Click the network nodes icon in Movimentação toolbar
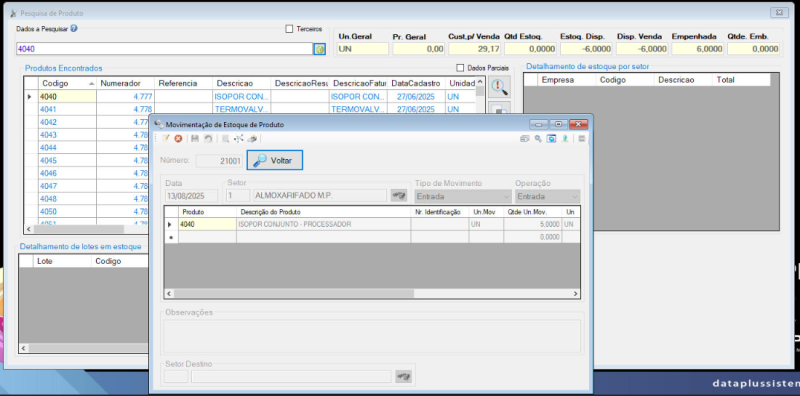This screenshot has height=396, width=800. click(238, 139)
